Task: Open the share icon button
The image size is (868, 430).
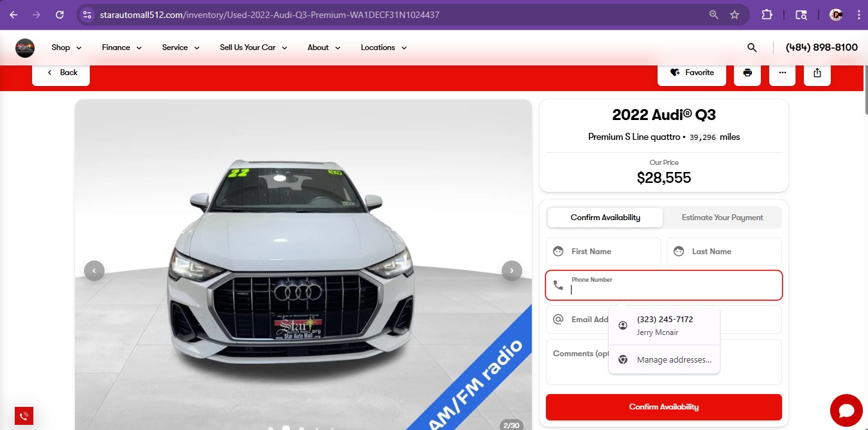Action: [817, 73]
